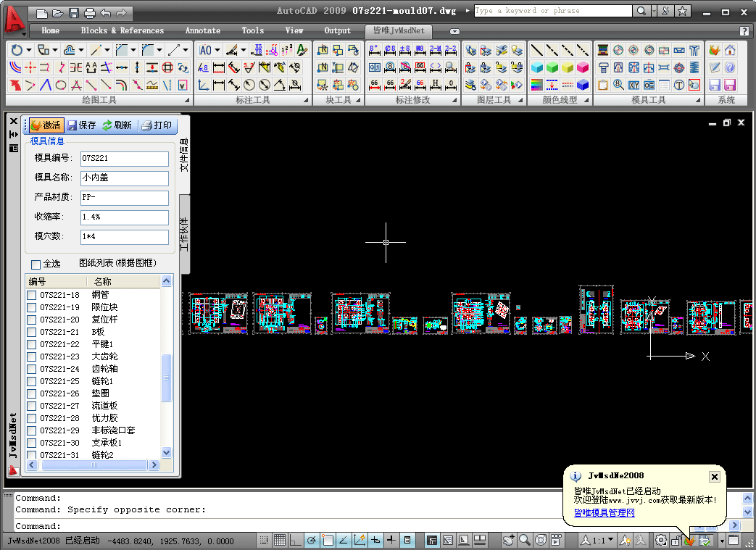Image resolution: width=756 pixels, height=550 pixels.
Task: Select the circle tool in 绘图工具 toolbar
Action: pyautogui.click(x=62, y=84)
